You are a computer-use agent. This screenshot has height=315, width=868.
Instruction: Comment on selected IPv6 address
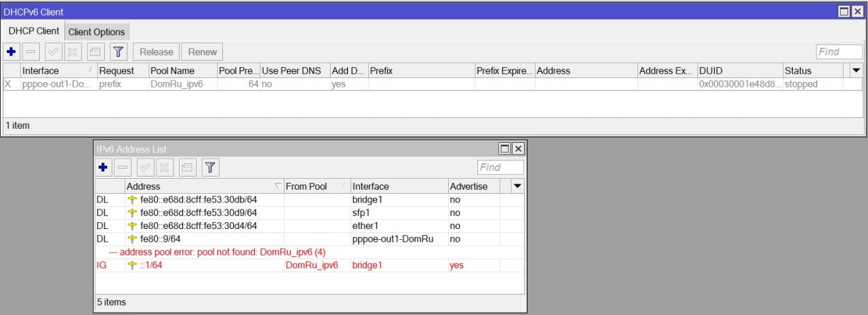tap(188, 167)
